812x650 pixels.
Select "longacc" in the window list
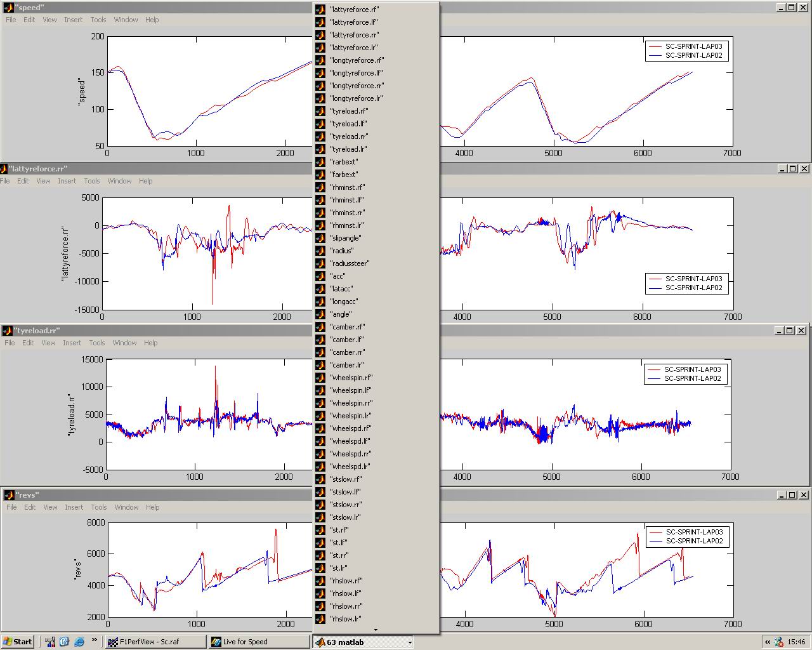click(376, 302)
